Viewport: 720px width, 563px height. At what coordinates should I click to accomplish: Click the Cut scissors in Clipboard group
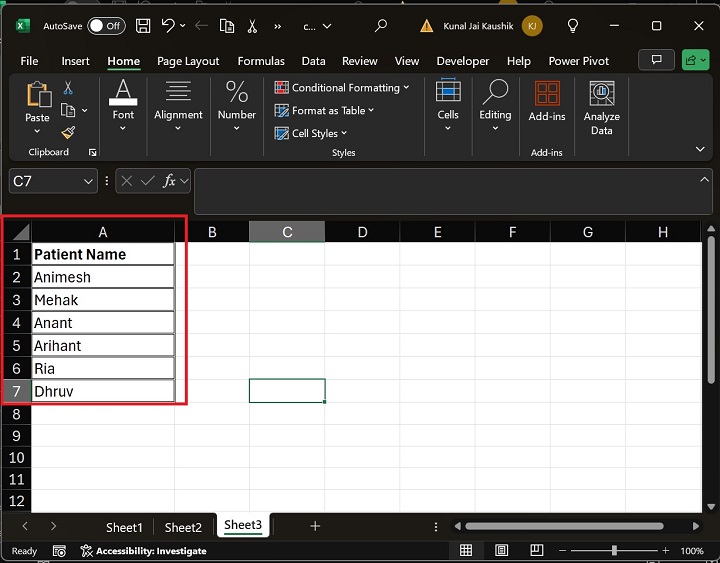(68, 88)
